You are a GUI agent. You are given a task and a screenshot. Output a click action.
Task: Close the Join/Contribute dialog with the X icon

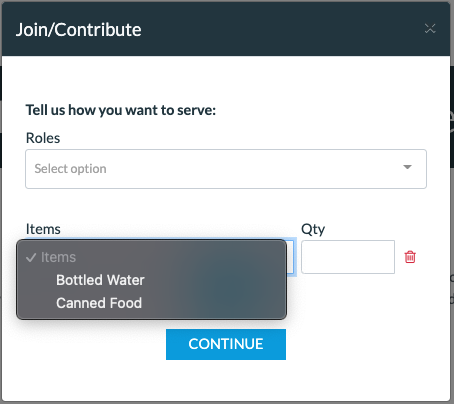pyautogui.click(x=430, y=29)
